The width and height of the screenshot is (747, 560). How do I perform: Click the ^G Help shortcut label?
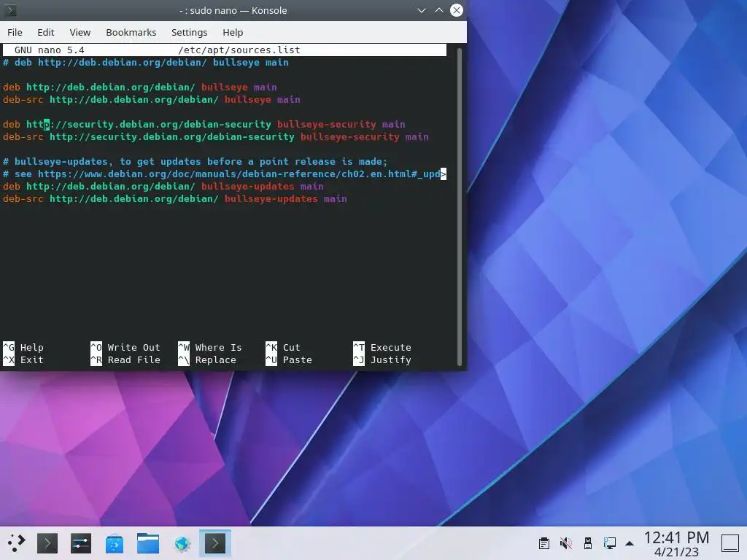pyautogui.click(x=23, y=347)
